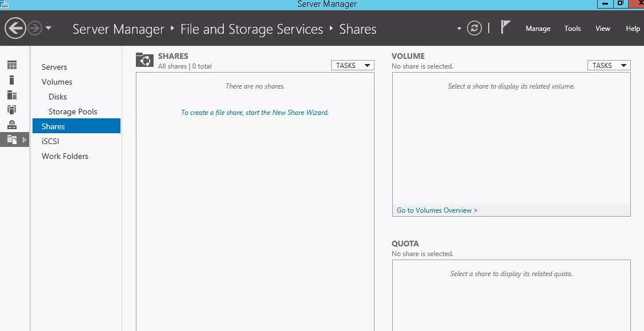The height and width of the screenshot is (331, 644).
Task: Open the dropdown arrow left of Refresh
Action: pos(459,29)
